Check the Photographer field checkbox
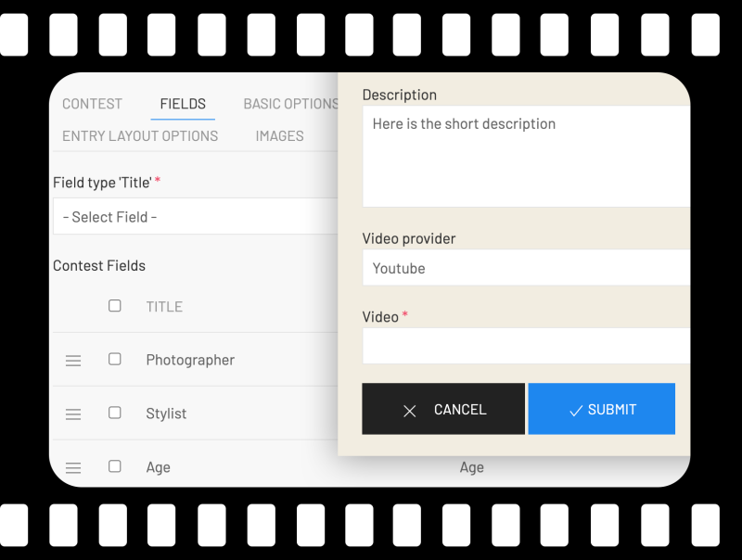Screen dimensions: 742x560 pos(114,360)
